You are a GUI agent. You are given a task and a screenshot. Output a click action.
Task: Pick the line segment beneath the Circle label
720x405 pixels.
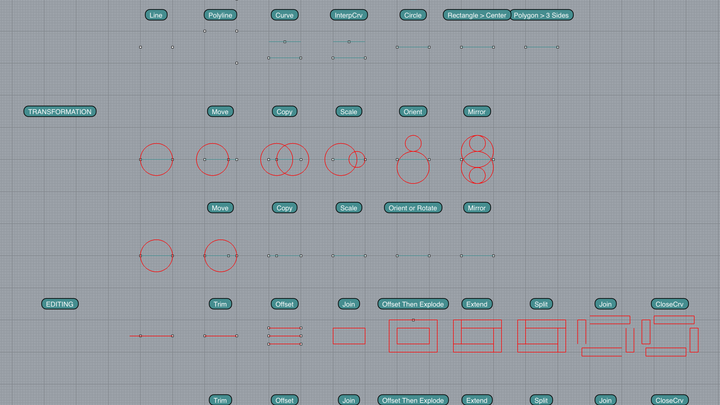tap(413, 47)
